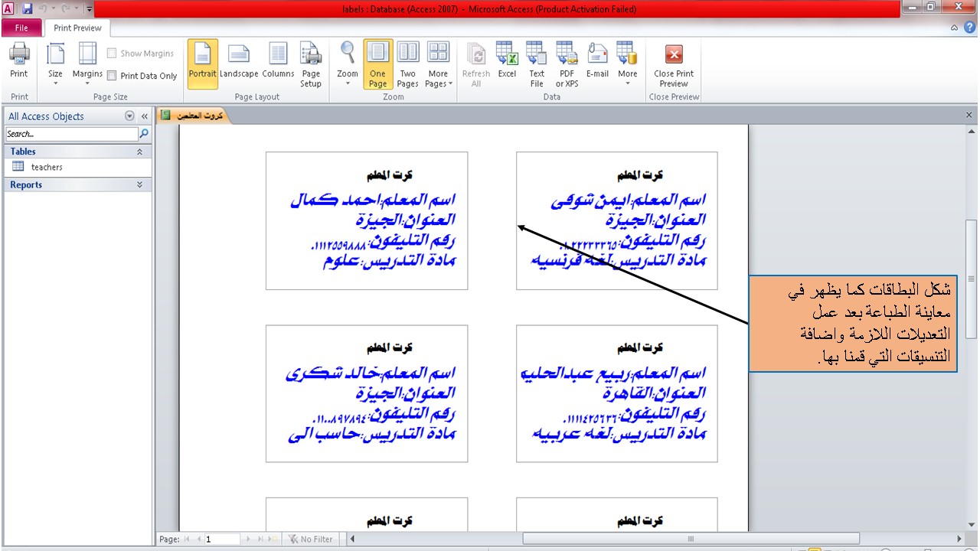The image size is (980, 551).
Task: Click the خالد شكرى teacher label card
Action: click(x=367, y=393)
